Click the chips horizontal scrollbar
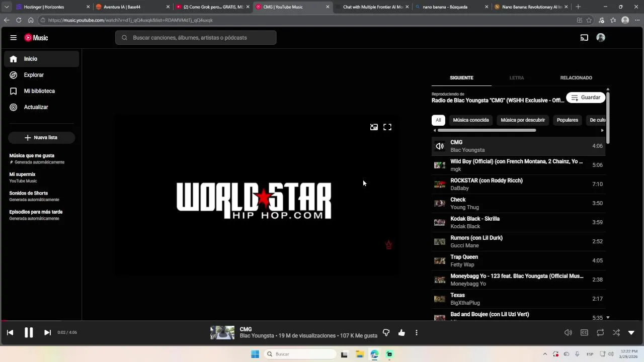The height and width of the screenshot is (362, 644). click(487, 130)
